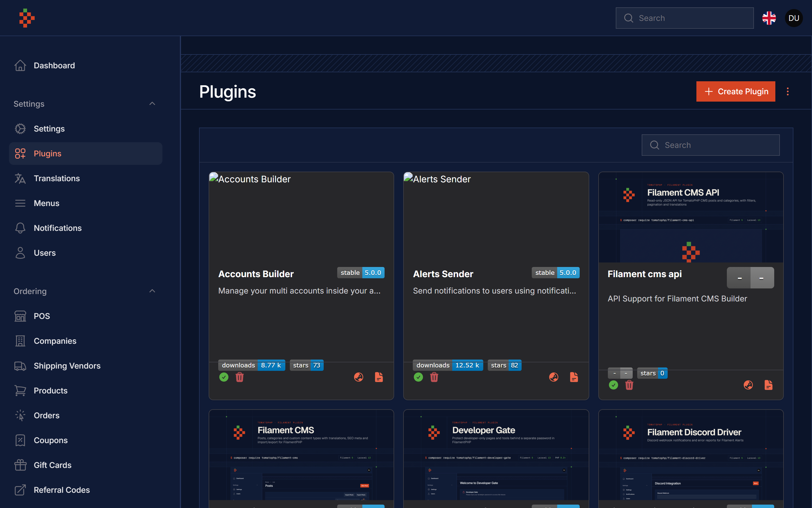Click the Filament CMS API cover image
Screen dimensions: 812x508
click(691, 217)
